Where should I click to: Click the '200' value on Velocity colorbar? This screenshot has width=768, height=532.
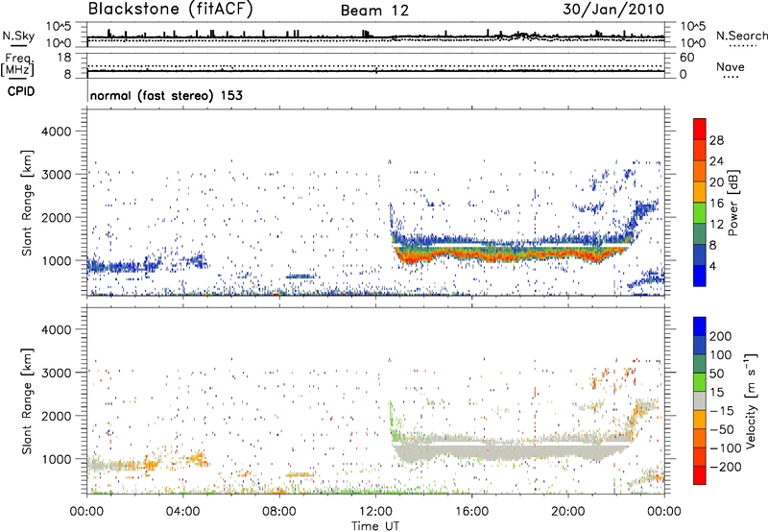click(721, 336)
